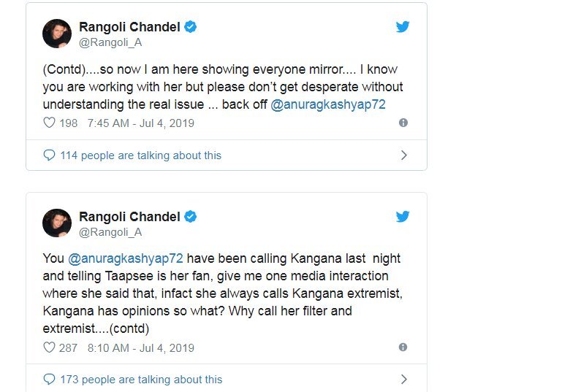Viewport: 570px width, 392px height.
Task: Open the first tweet's profile avatar
Action: click(57, 34)
